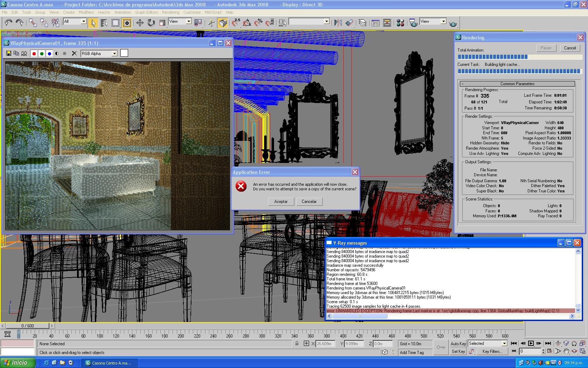Click the Use Pivot Point Center icon
The width and height of the screenshot is (588, 368).
click(198, 23)
